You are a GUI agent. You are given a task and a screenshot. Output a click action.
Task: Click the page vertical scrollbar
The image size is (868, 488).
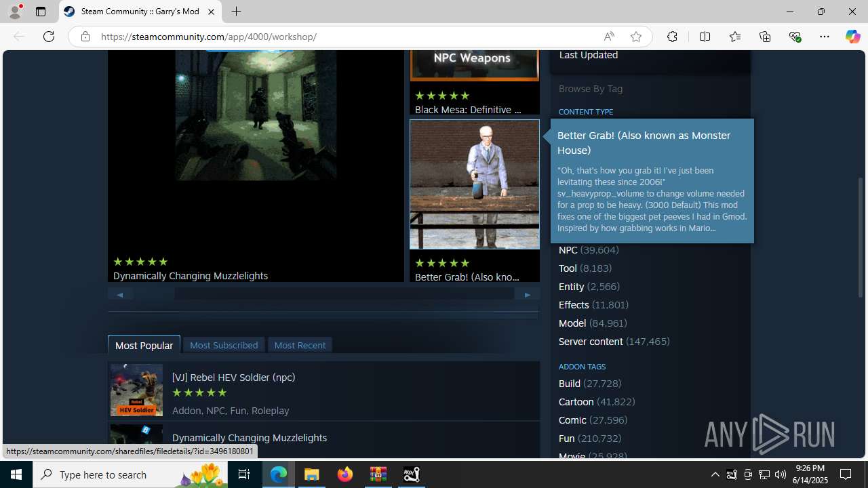(861, 237)
